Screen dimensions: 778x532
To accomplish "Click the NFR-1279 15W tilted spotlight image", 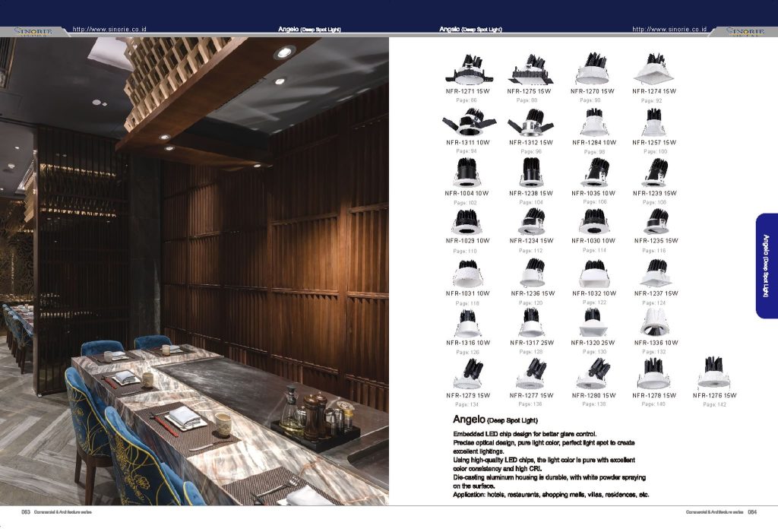I will (467, 374).
